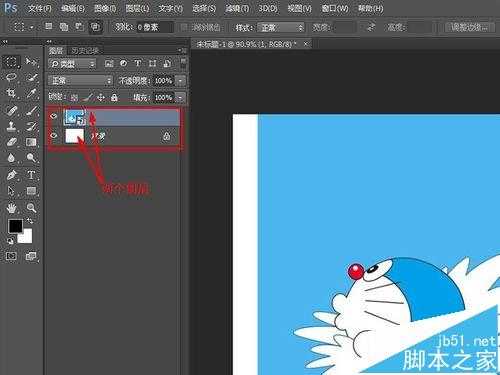
Task: Select the Horizontal Type tool
Action: pyautogui.click(x=31, y=175)
